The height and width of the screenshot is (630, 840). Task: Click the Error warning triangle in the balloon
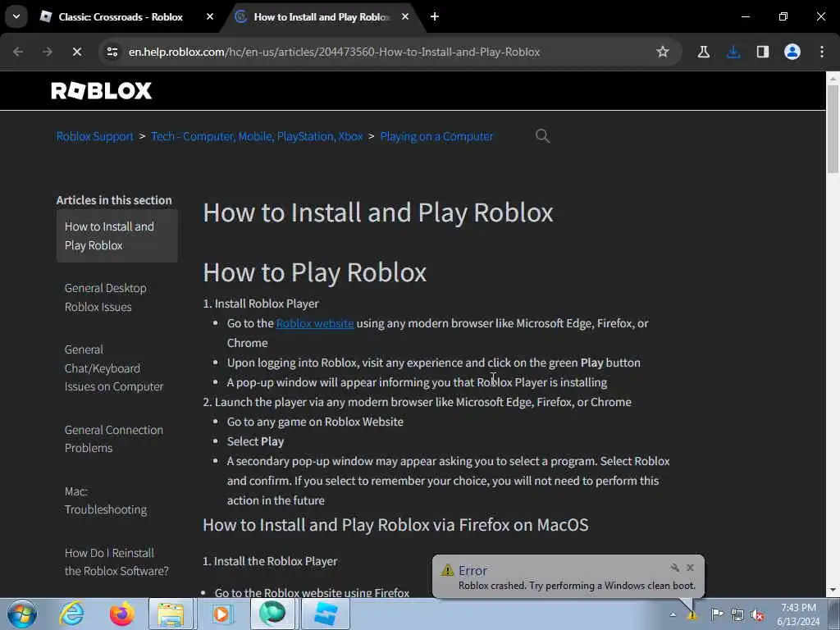tap(447, 571)
